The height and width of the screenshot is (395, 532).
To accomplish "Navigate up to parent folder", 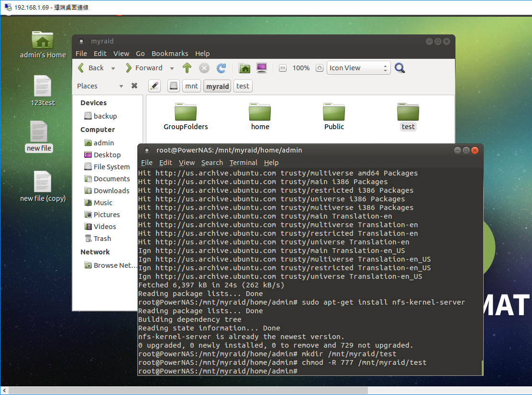I will point(187,68).
